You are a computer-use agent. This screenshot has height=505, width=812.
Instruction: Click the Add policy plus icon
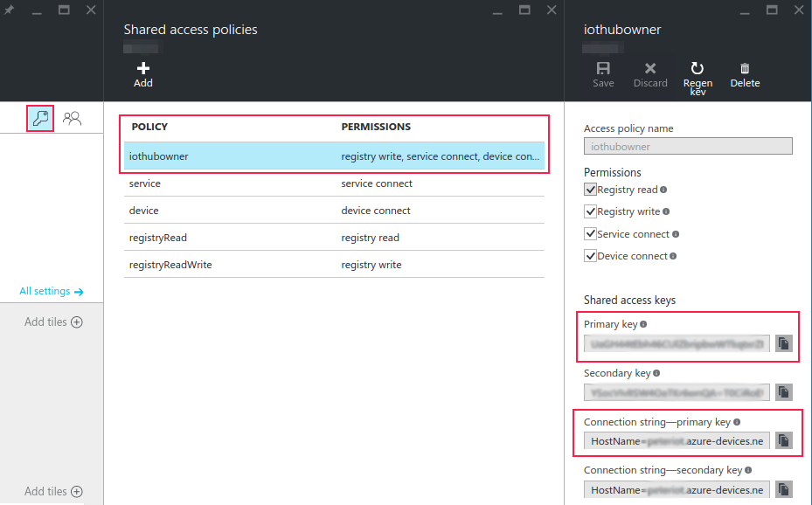pyautogui.click(x=143, y=68)
